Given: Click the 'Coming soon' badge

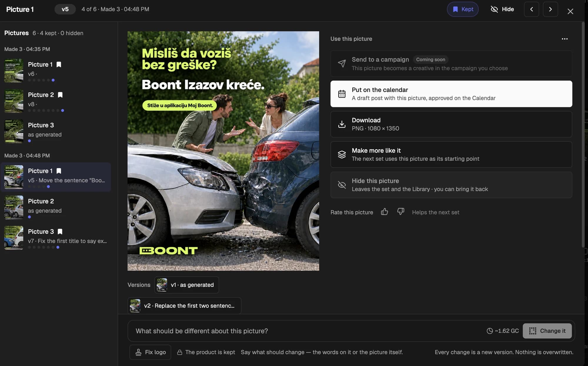Looking at the screenshot, I should [x=430, y=59].
